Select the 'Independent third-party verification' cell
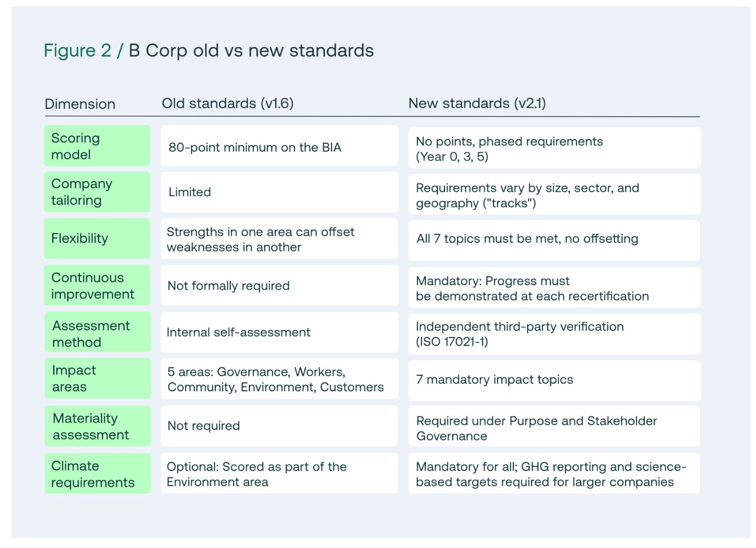 point(554,334)
